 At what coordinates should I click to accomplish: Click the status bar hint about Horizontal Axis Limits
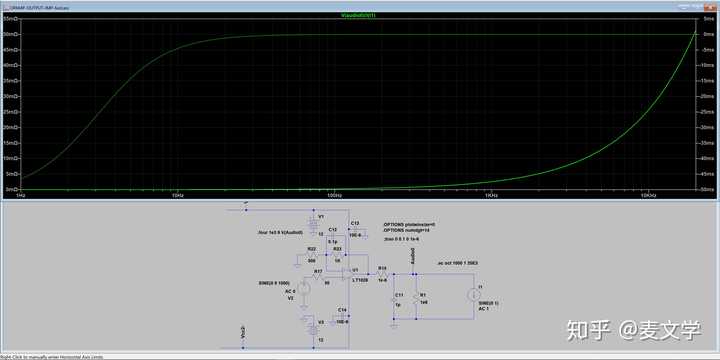(52, 357)
